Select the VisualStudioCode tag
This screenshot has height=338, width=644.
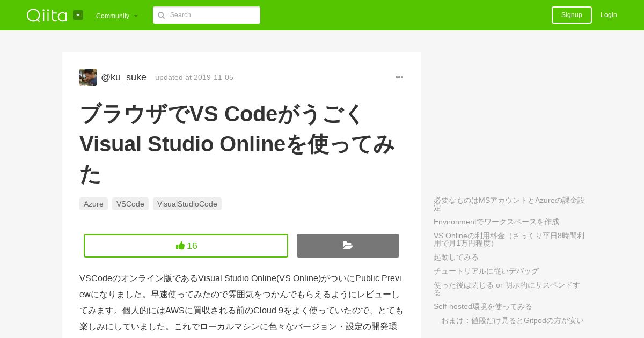187,204
